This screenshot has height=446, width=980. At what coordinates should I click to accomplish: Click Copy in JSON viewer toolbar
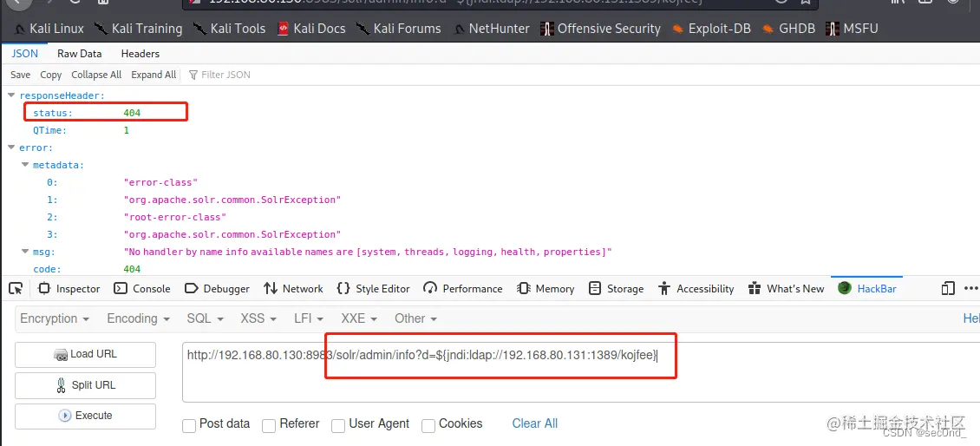50,75
